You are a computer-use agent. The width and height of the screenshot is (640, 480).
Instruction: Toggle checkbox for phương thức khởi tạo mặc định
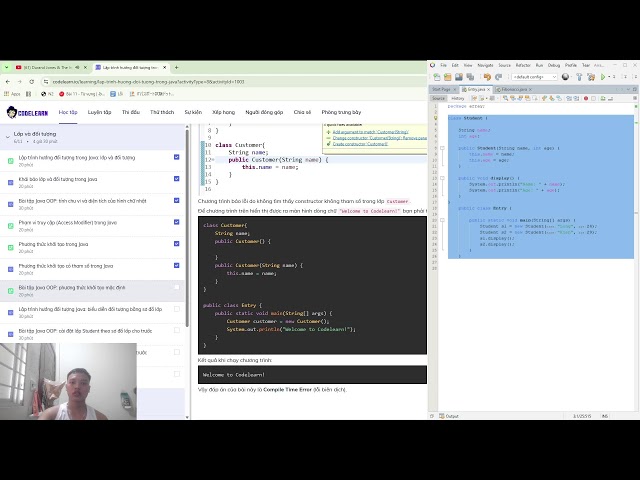tap(176, 287)
